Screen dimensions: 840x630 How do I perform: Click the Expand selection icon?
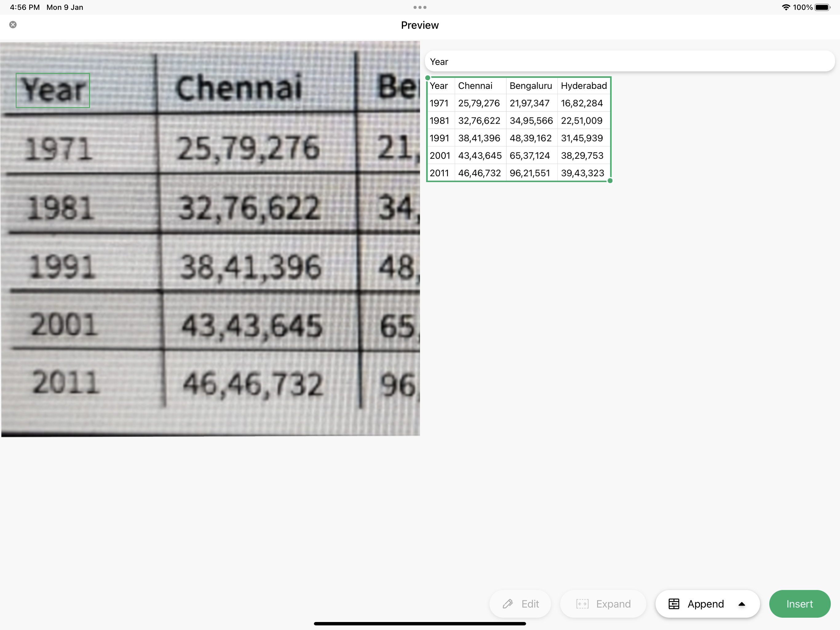click(x=582, y=604)
